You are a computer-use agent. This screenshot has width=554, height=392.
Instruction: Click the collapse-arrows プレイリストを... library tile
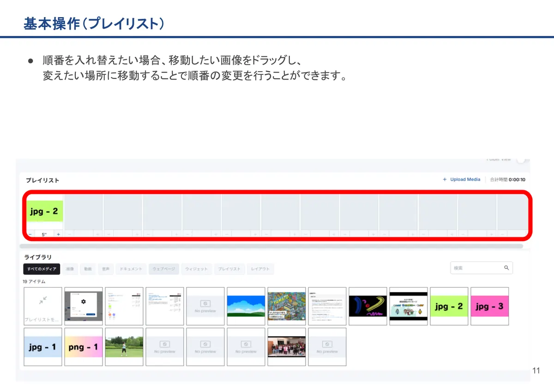[42, 306]
